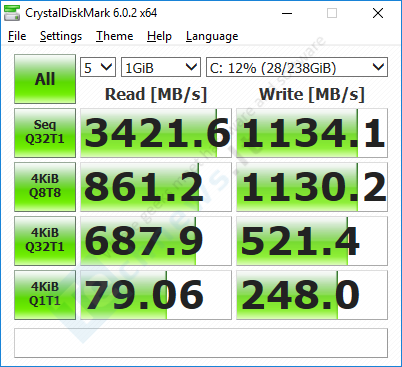Select the 4KiB Q1T1 read result 79.06
402x367 pixels.
coord(156,295)
